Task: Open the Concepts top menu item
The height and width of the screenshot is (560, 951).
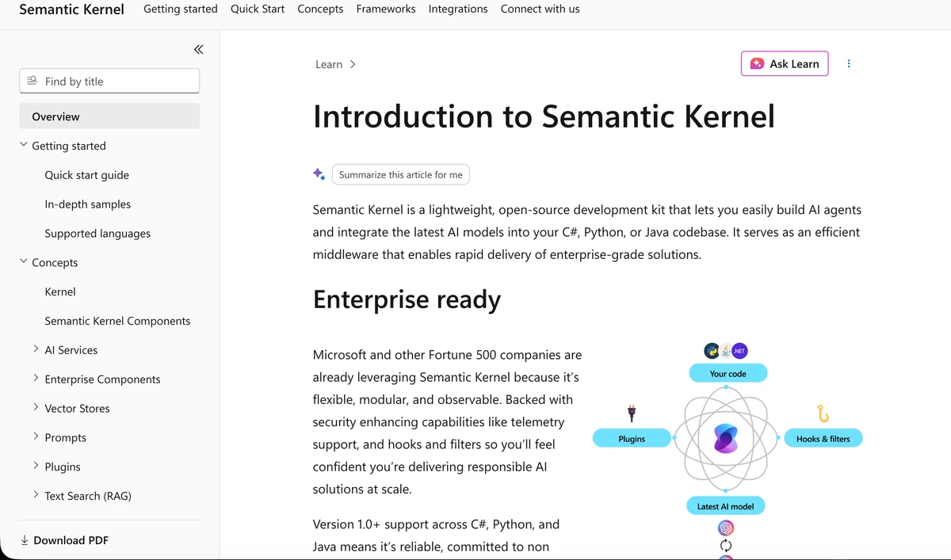Action: click(x=320, y=9)
